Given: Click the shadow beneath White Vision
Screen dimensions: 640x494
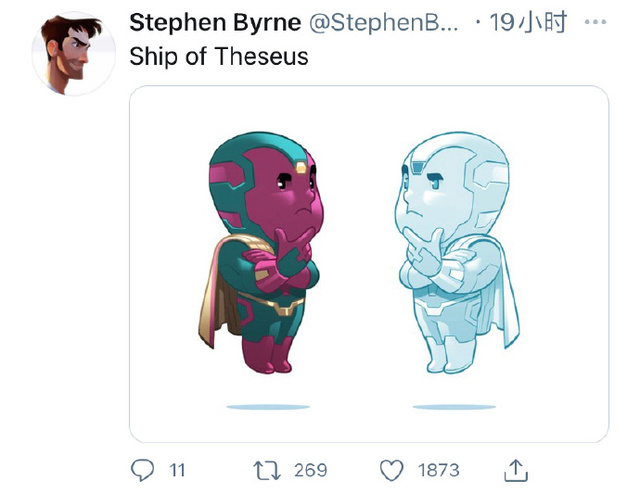Looking at the screenshot, I should 454,407.
